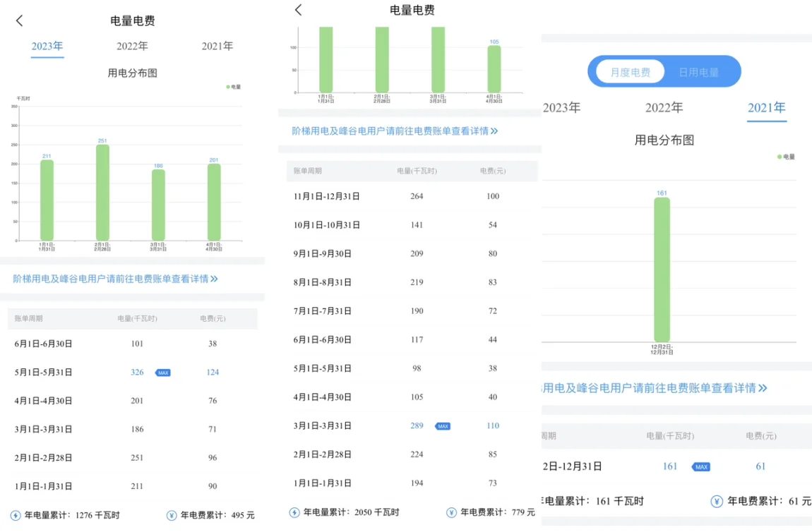Tap the green bar labeled 251
The width and height of the screenshot is (812, 532).
click(102, 192)
